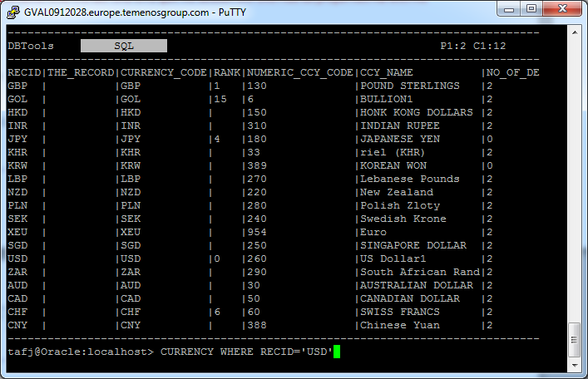The width and height of the screenshot is (588, 379).
Task: Click the DBTools label
Action: tap(31, 46)
